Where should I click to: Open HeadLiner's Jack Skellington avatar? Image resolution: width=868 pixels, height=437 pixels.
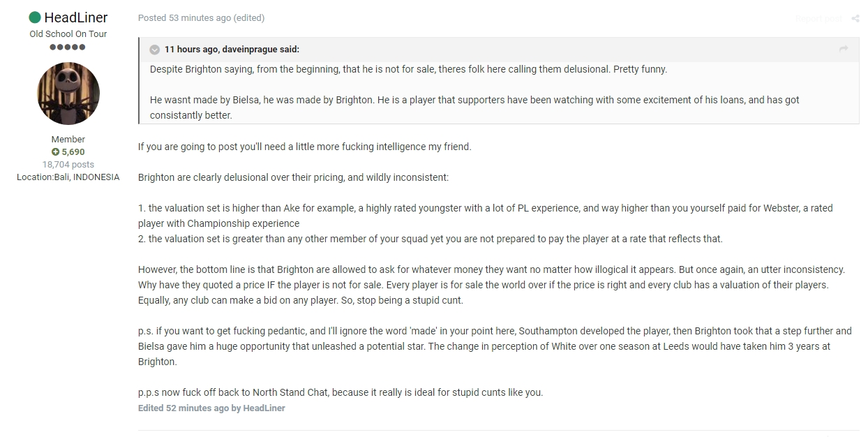(x=68, y=94)
